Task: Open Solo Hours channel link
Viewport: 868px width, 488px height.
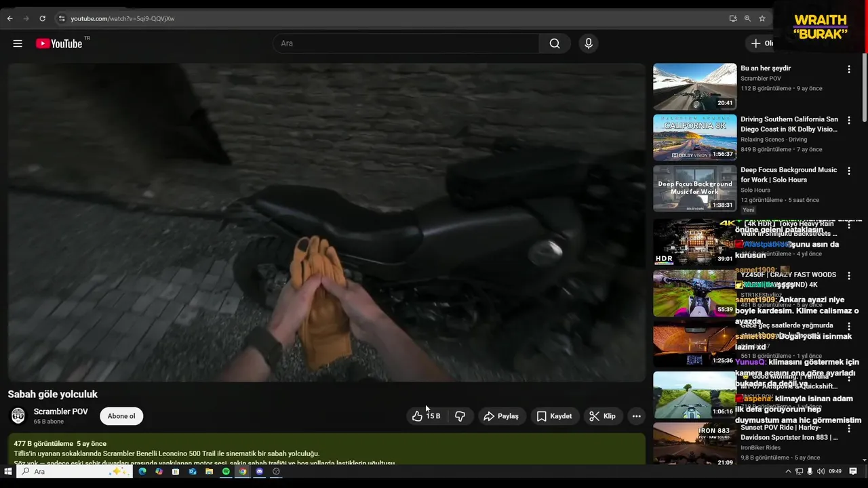Action: click(755, 190)
